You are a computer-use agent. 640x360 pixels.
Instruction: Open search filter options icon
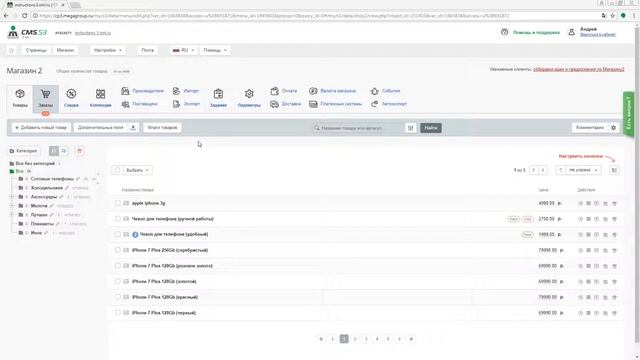[411, 128]
